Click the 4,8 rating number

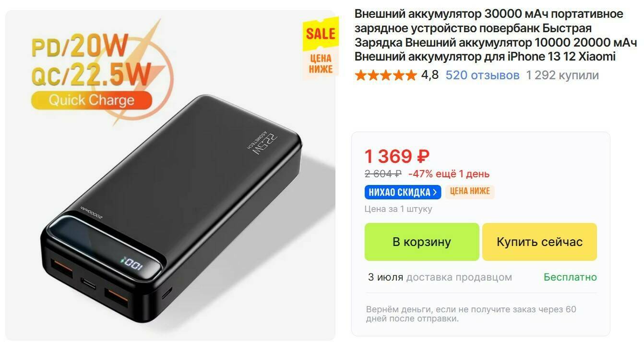coord(429,75)
